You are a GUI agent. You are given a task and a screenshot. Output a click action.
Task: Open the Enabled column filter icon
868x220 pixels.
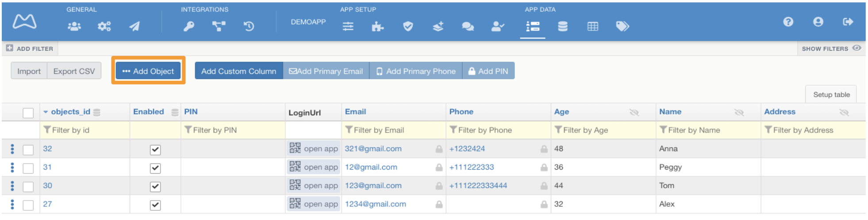175,113
